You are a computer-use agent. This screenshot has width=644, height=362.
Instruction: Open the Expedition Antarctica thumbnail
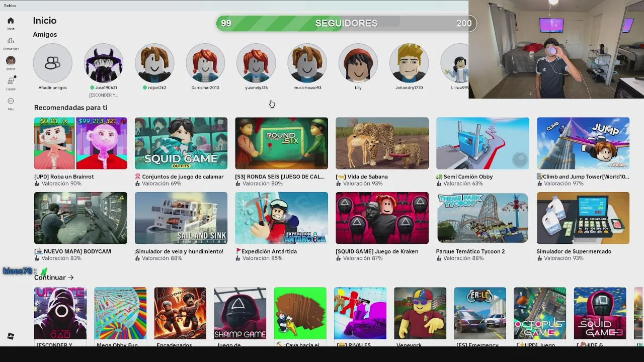[x=281, y=218]
